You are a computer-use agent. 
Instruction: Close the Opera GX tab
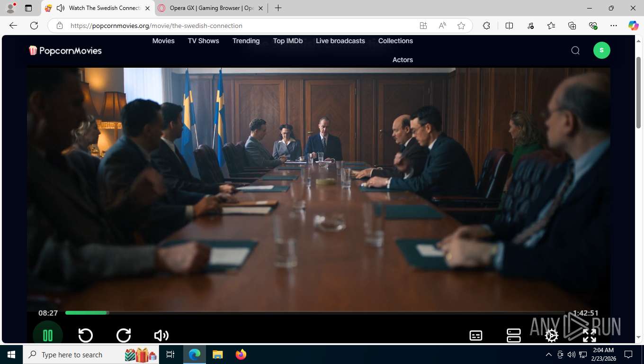tap(260, 8)
